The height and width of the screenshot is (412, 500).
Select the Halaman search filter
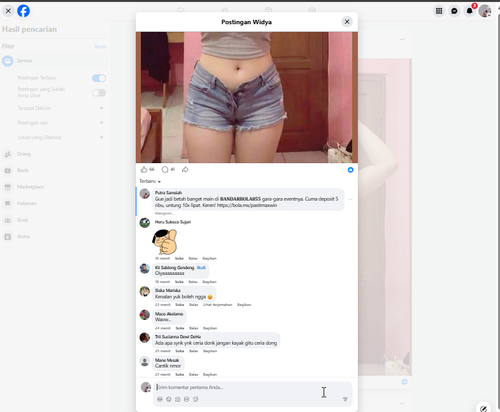tap(55, 203)
